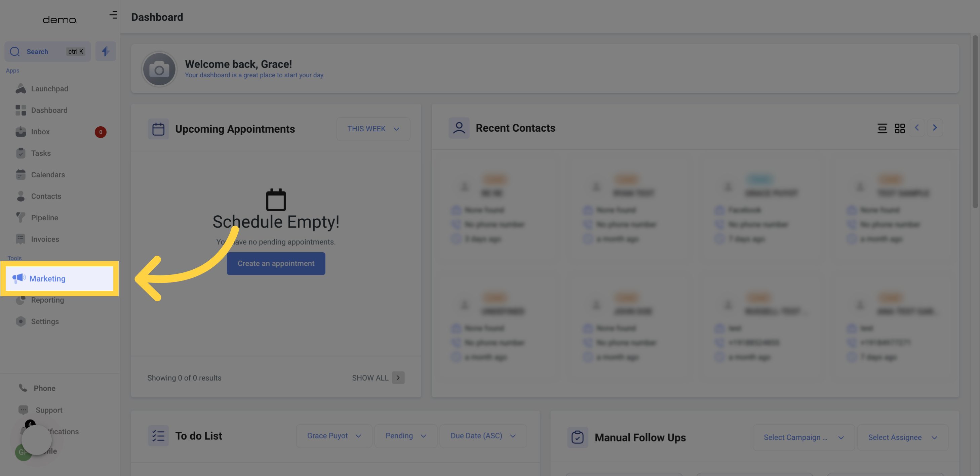Open Invoices in sidebar
The image size is (980, 476).
pos(45,239)
